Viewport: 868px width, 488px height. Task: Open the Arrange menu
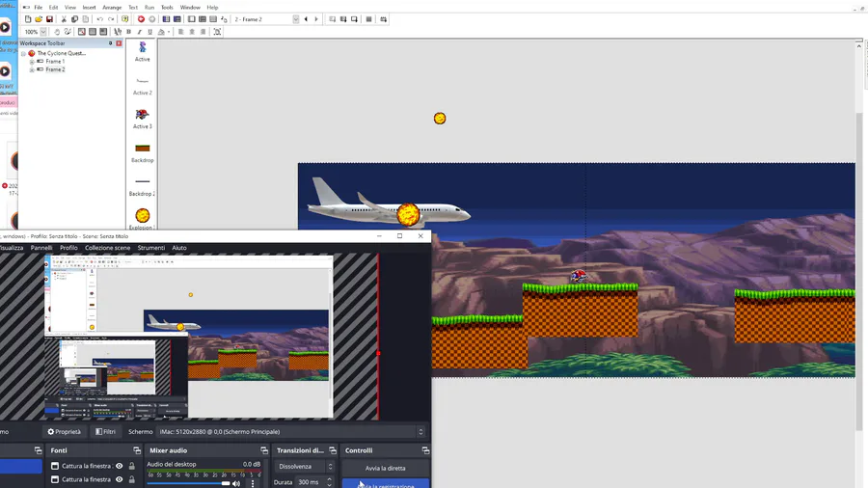(x=112, y=7)
